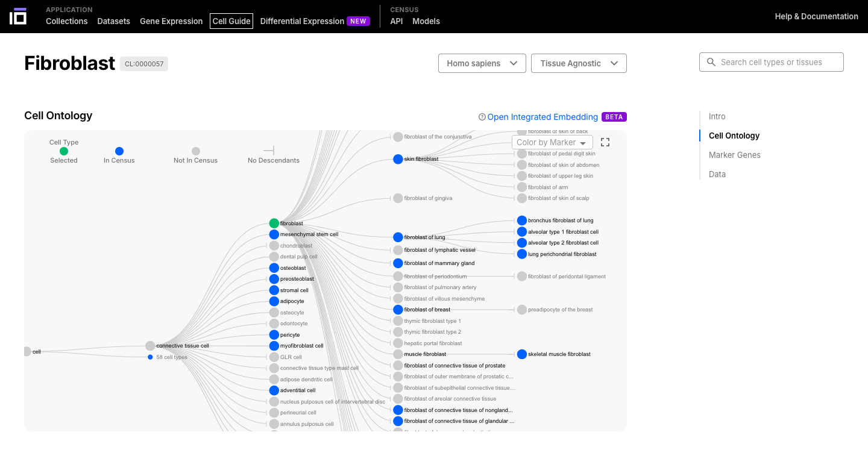868x453 pixels.
Task: Open the Homo sapiens organism dropdown
Action: (482, 63)
